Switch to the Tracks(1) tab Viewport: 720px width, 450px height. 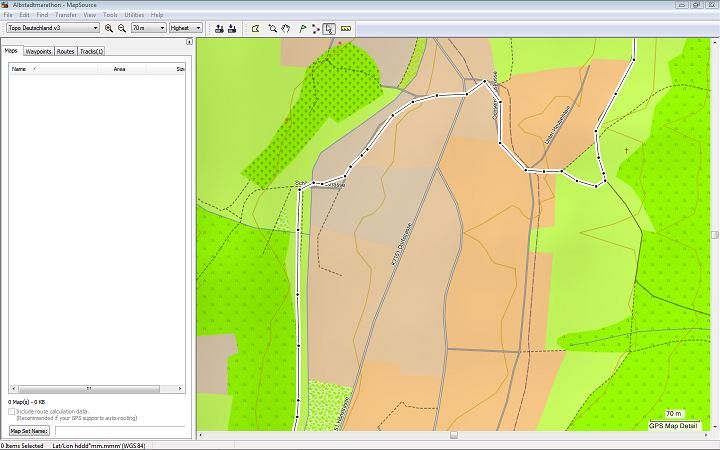click(x=91, y=51)
